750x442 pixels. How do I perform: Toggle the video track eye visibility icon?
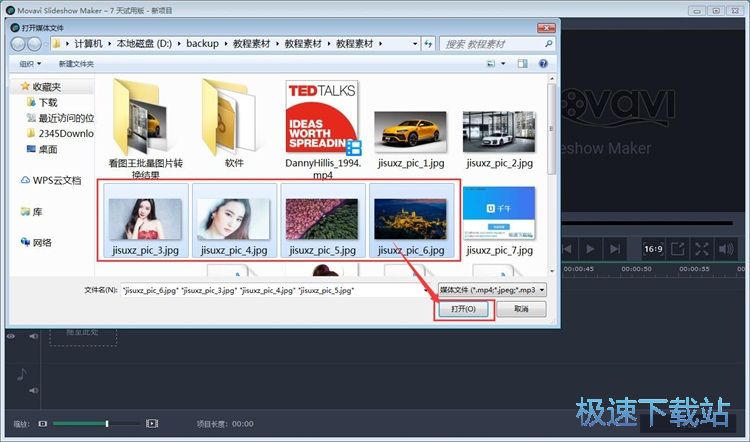(11, 336)
